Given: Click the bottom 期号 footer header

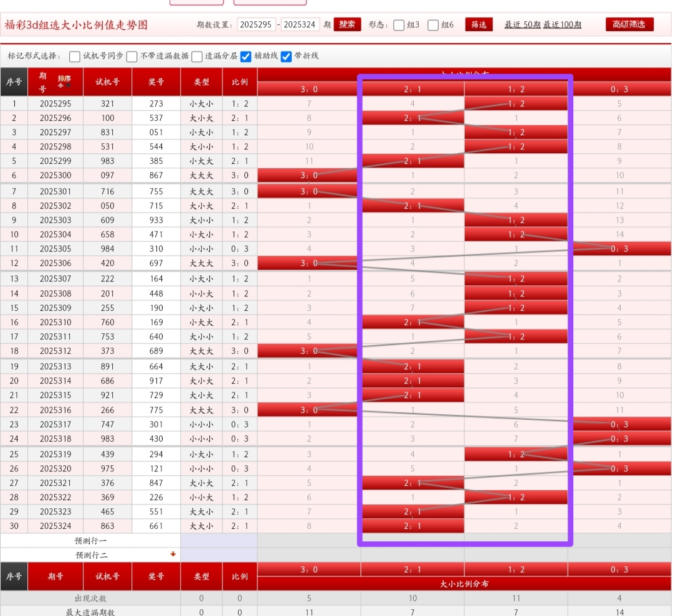Looking at the screenshot, I should [55, 576].
